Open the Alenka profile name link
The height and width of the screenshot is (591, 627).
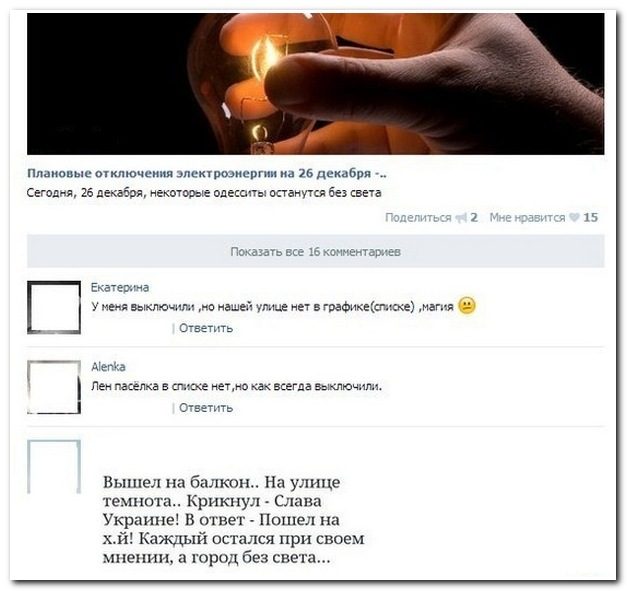(x=108, y=367)
